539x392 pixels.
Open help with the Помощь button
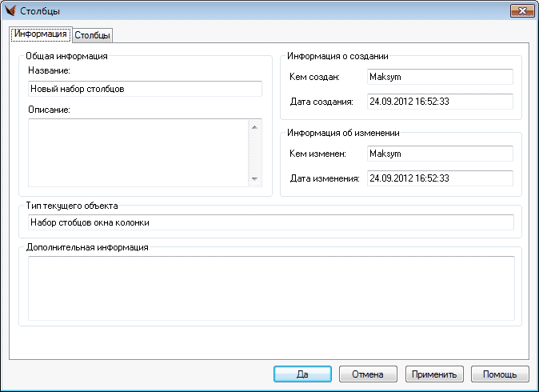[500, 374]
